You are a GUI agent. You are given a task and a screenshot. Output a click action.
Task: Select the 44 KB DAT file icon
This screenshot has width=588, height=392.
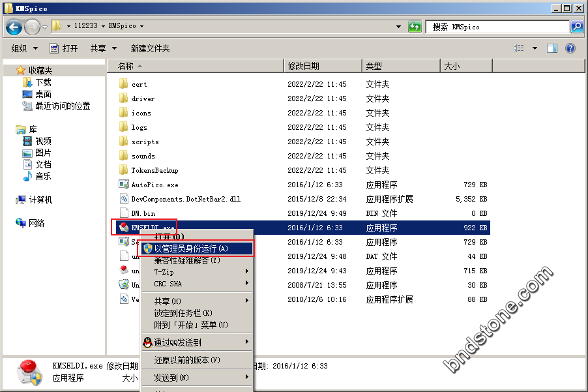[x=124, y=256]
